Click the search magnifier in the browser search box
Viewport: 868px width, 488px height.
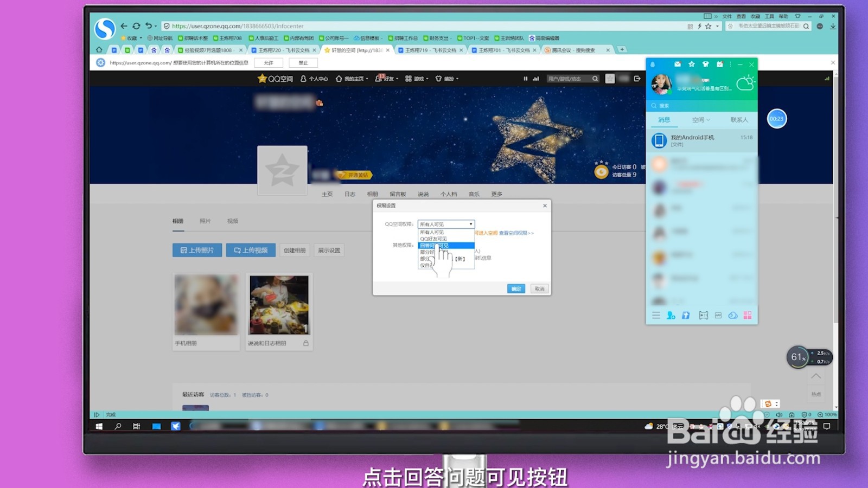pyautogui.click(x=806, y=26)
